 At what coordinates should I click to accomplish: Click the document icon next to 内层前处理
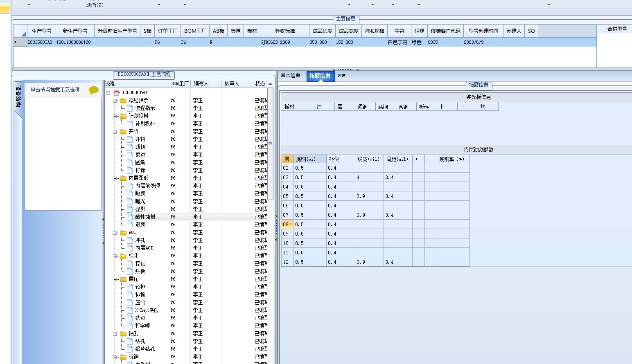point(130,186)
